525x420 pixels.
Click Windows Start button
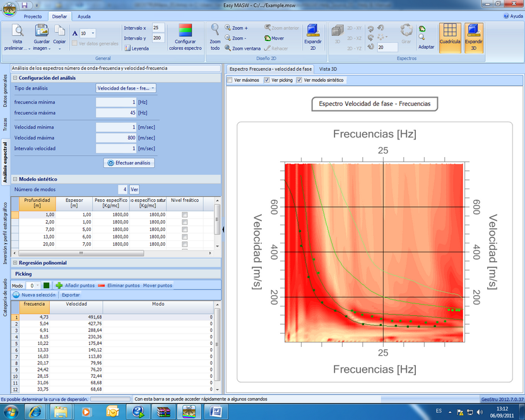pos(10,412)
